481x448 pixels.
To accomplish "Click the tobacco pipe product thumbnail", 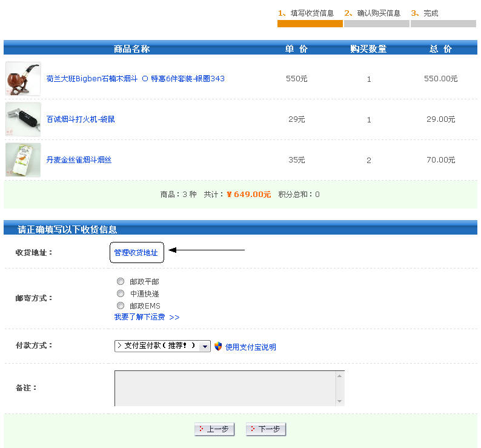I will click(23, 79).
